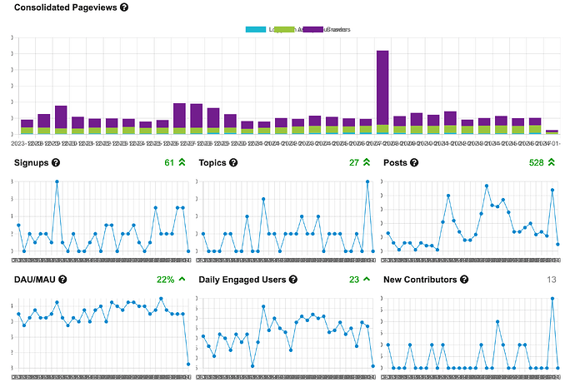Click the Signups total value 61
The width and height of the screenshot is (575, 392).
coord(169,162)
